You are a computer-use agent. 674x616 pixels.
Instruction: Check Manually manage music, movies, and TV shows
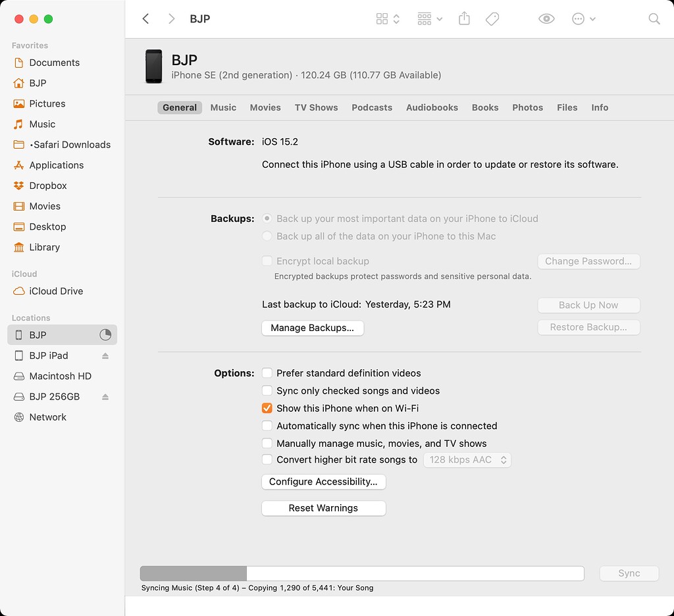tap(267, 443)
